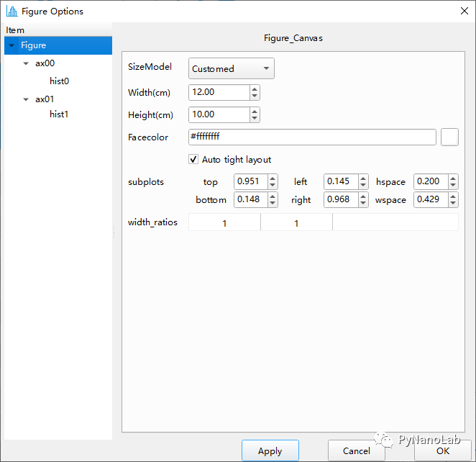This screenshot has width=476, height=462.
Task: Increase subplots bottom value with up arrow
Action: click(273, 196)
